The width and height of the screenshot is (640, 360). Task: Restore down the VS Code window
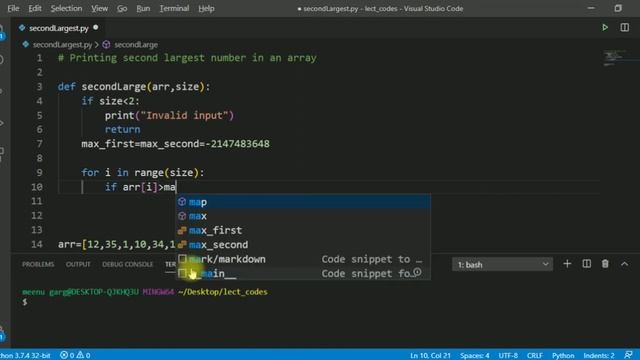tap(618, 8)
